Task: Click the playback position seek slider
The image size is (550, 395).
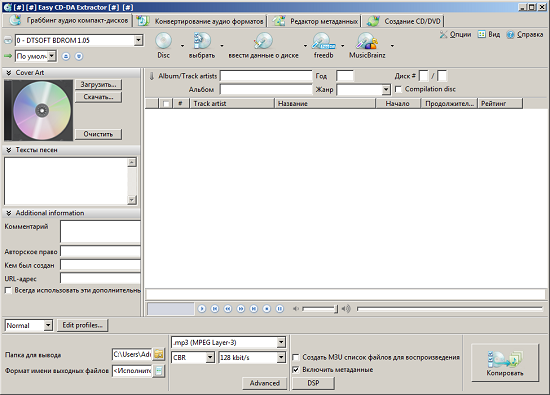Action: (x=450, y=309)
